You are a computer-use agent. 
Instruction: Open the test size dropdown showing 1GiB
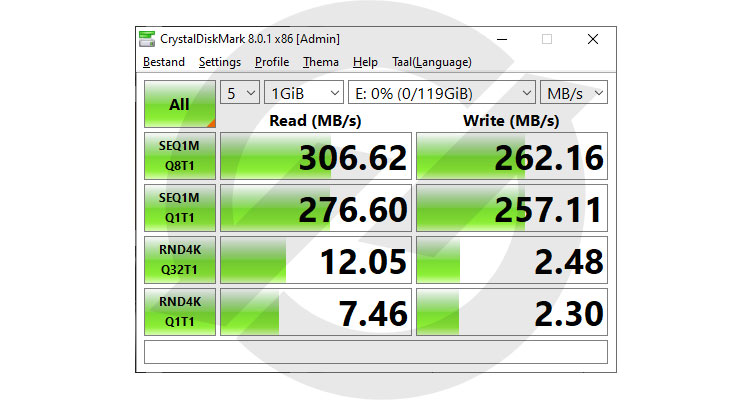[x=304, y=93]
